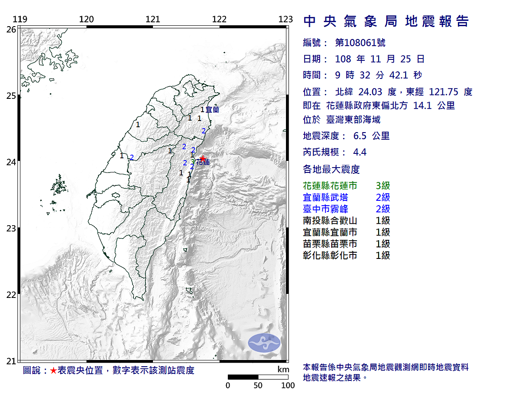Screen dimensions: 532x399
Task: Click the 宜蘭 city label on the map
Action: (212, 109)
